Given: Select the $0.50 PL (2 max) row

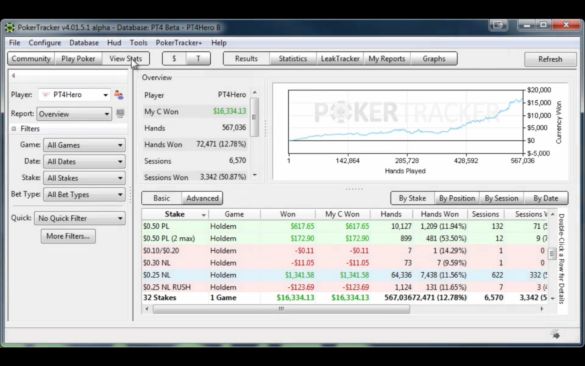Looking at the screenshot, I should click(x=345, y=238).
